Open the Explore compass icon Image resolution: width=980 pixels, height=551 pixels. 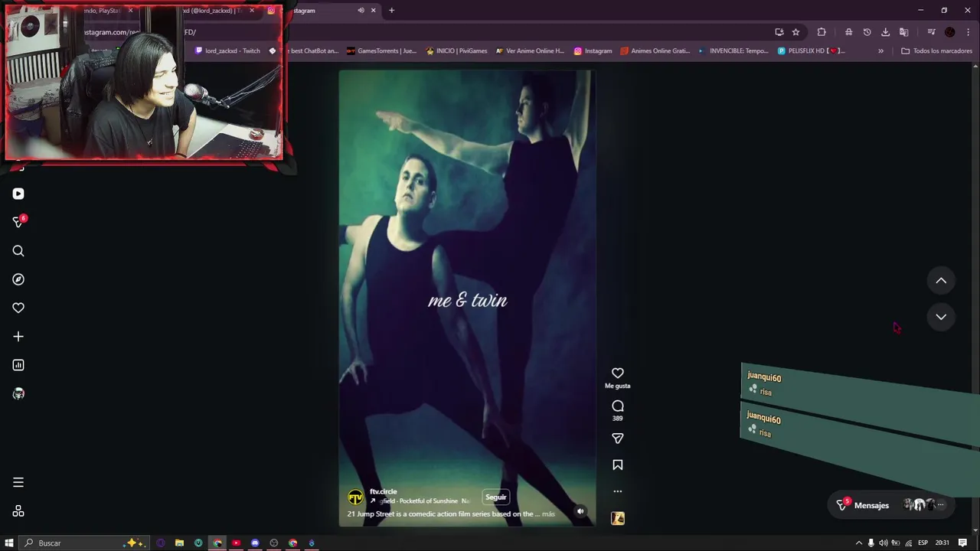coord(18,279)
